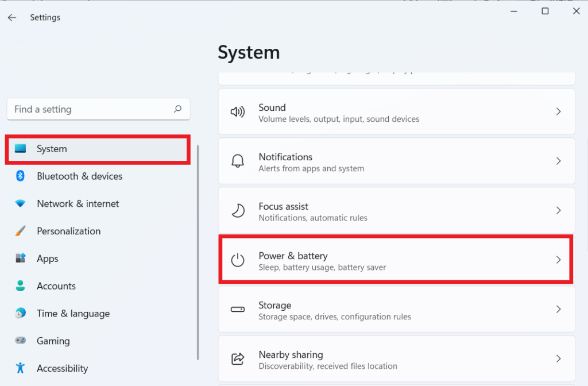Expand the Sound settings row chevron
The height and width of the screenshot is (386, 588).
(x=558, y=112)
